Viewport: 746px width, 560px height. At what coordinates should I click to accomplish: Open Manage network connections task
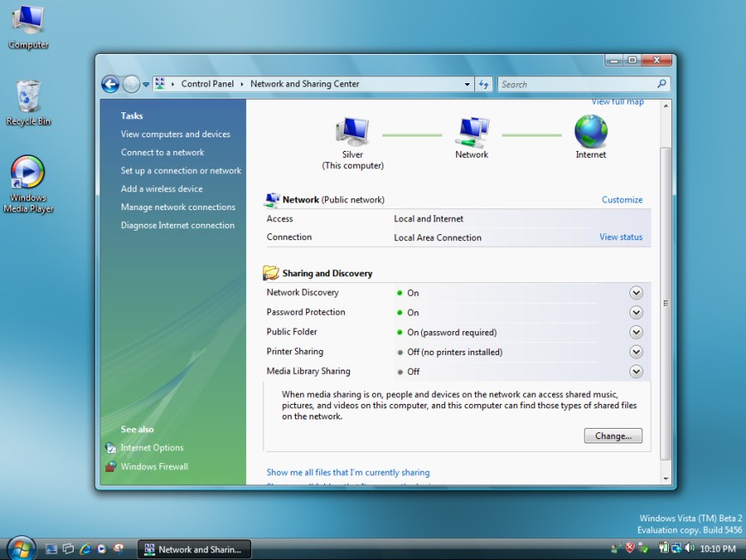point(178,207)
